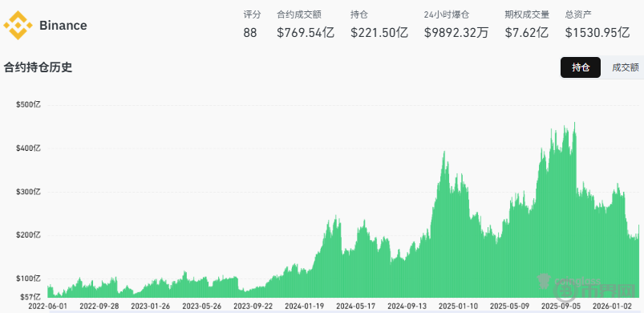This screenshot has height=313, width=644.
Task: Click the 2024-01-19 x-axis date
Action: pos(305,306)
